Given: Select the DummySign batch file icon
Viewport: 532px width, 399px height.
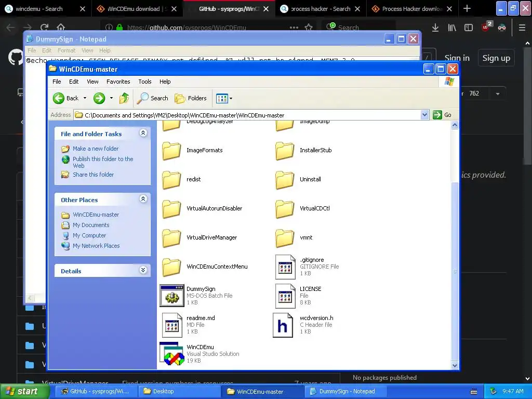Looking at the screenshot, I should point(172,296).
